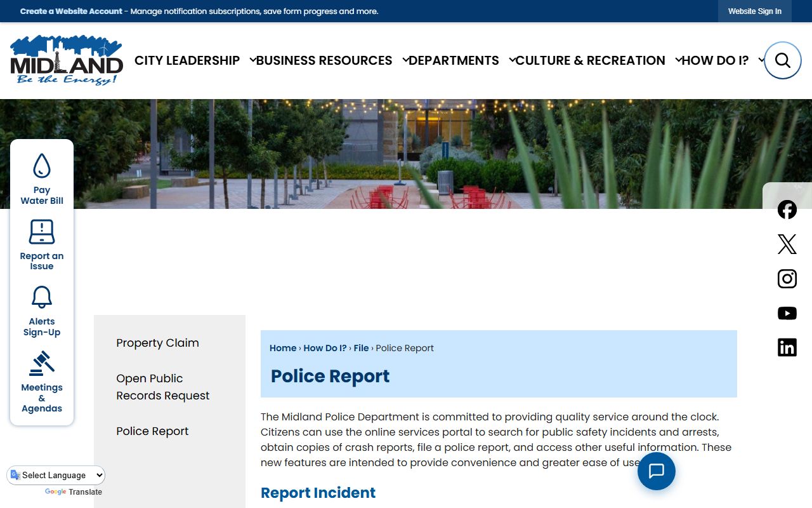
Task: Click the Google Translate attribution link
Action: 73,492
